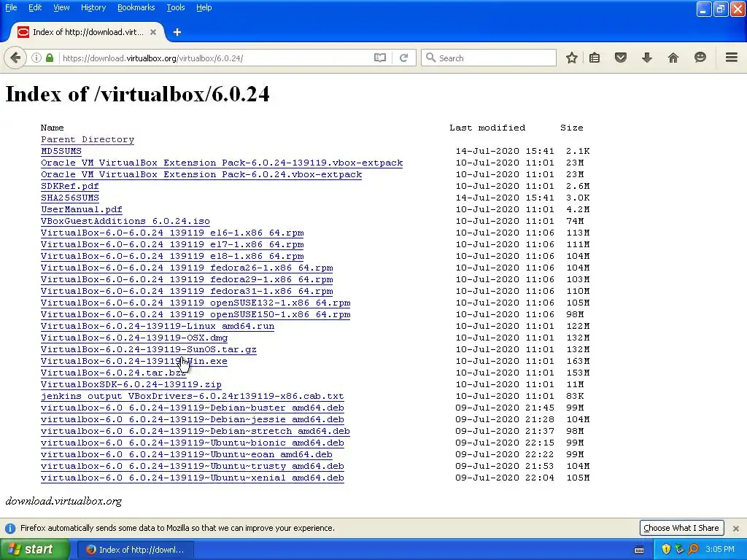Open the Downloads arrow button
This screenshot has height=560, width=747.
click(647, 58)
